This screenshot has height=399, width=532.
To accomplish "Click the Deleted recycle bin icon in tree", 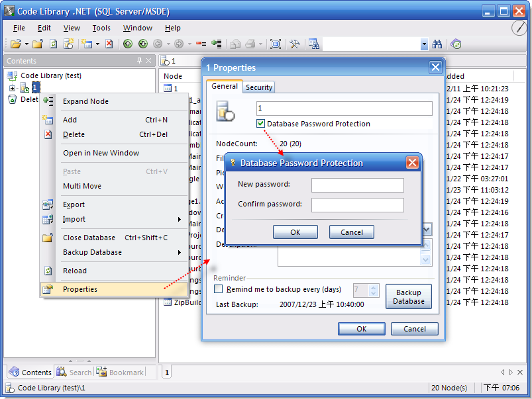I will coord(12,99).
